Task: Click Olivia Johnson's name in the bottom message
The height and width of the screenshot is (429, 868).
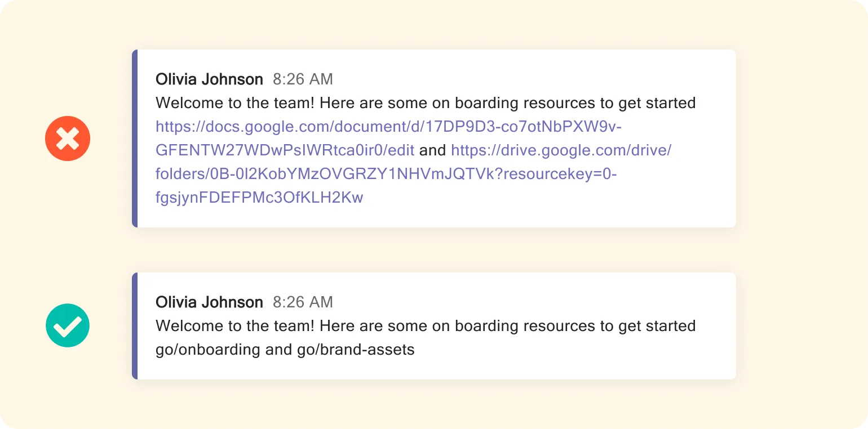Action: (x=209, y=302)
